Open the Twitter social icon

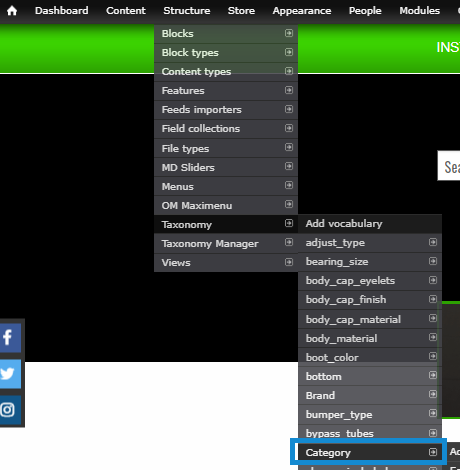click(10, 374)
